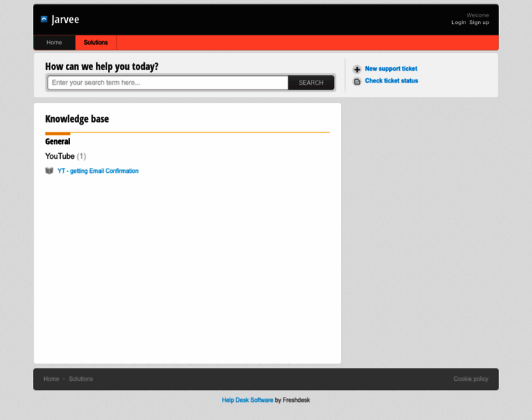Image resolution: width=532 pixels, height=420 pixels.
Task: Click the plus icon beside New support ticket
Action: pyautogui.click(x=357, y=69)
